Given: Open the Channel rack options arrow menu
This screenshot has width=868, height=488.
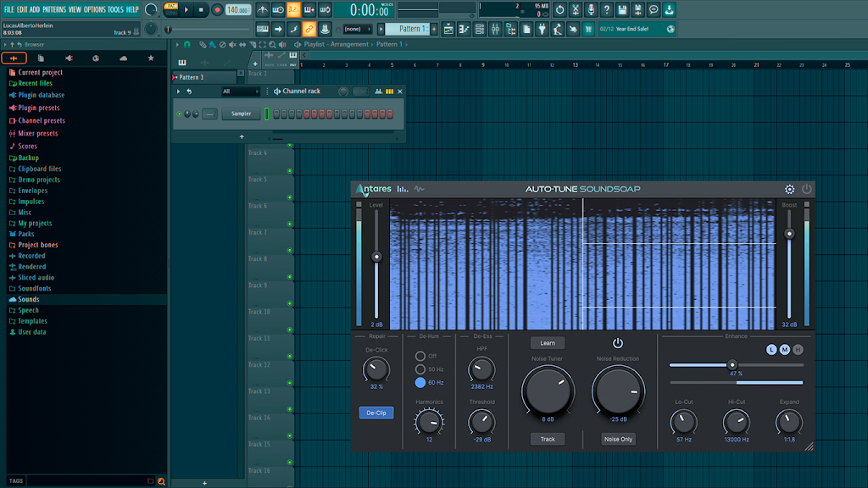Looking at the screenshot, I should (178, 91).
